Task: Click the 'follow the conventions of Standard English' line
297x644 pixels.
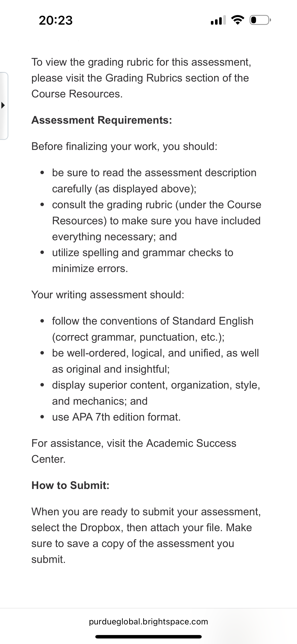Action: [153, 321]
